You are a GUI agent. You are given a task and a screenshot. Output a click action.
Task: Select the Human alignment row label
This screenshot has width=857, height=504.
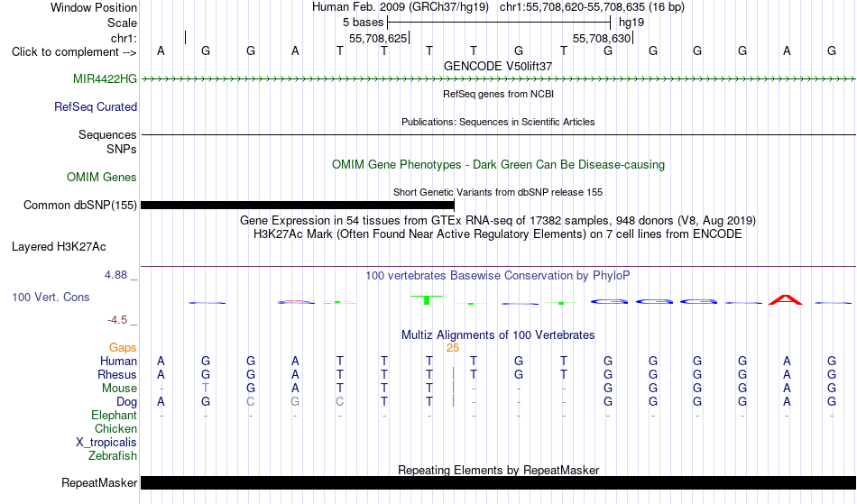[x=118, y=361]
